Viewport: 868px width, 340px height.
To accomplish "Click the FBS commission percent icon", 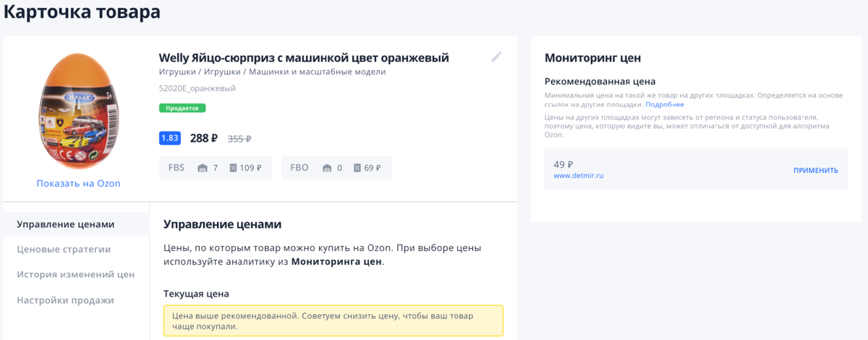I will coord(233,168).
